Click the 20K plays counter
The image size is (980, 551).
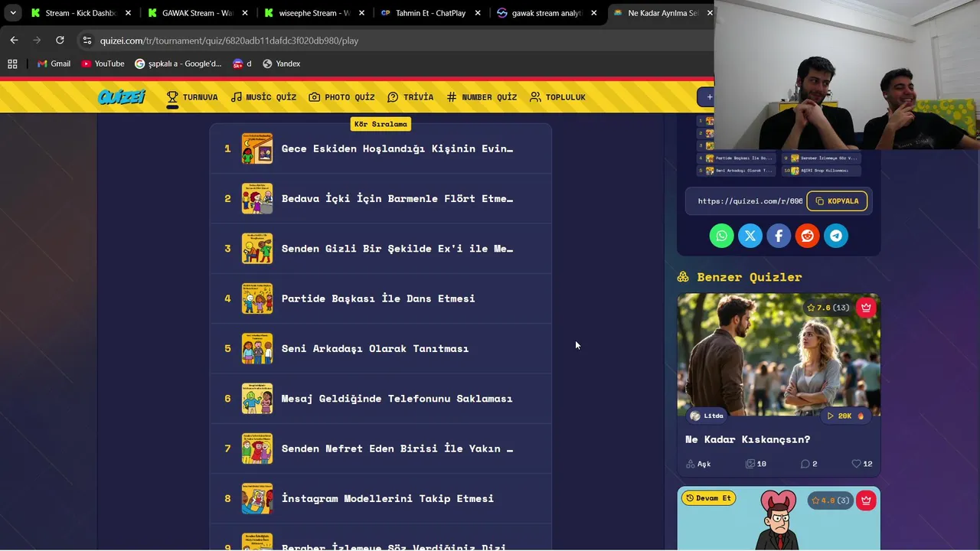(845, 416)
